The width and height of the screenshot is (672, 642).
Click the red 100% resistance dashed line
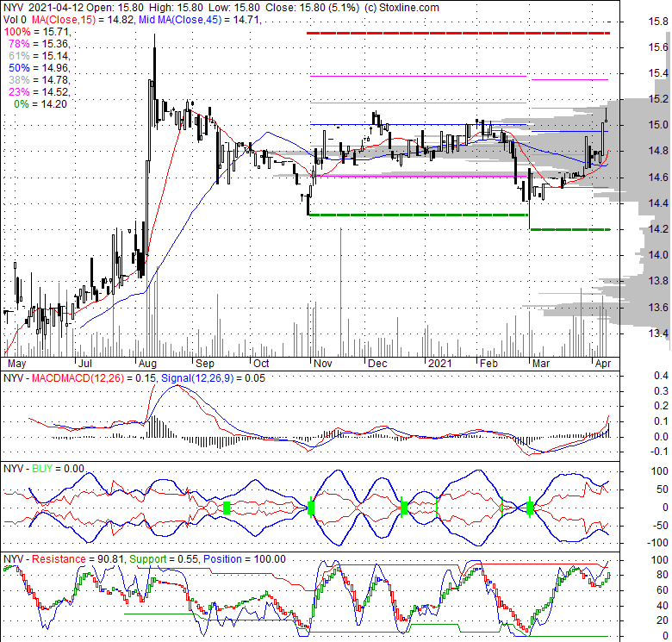click(x=458, y=33)
